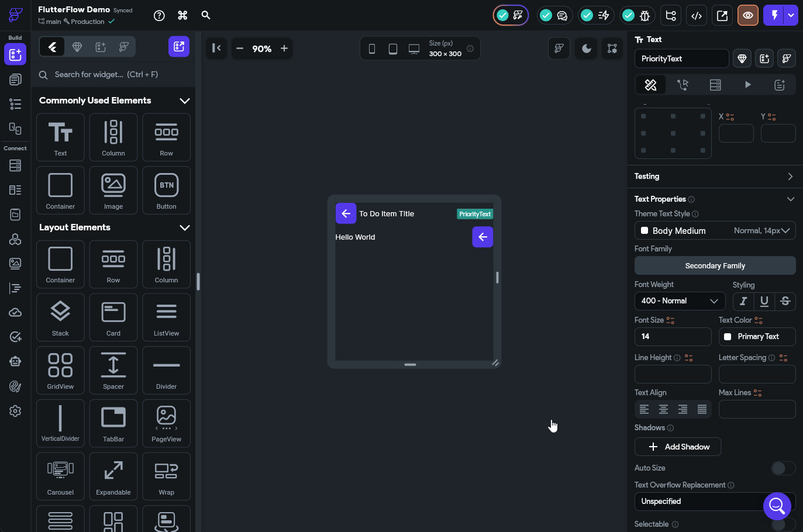Toggle Auto Size switch
Image resolution: width=803 pixels, height=532 pixels.
point(783,468)
